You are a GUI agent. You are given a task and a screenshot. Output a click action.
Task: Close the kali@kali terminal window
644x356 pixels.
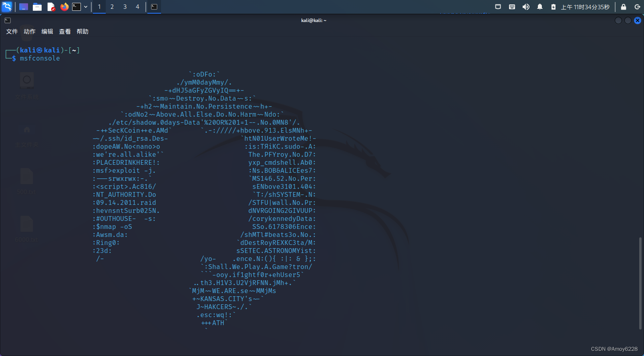[638, 20]
